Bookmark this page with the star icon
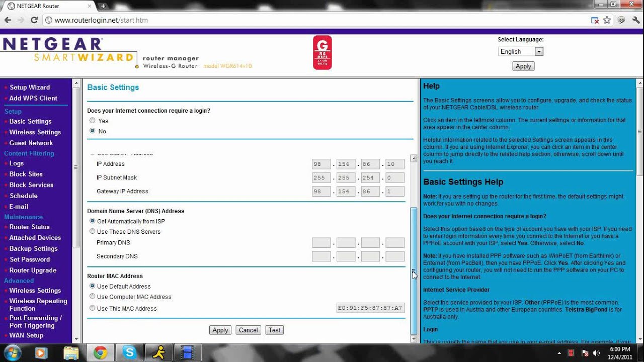The width and height of the screenshot is (644, 362). (607, 20)
